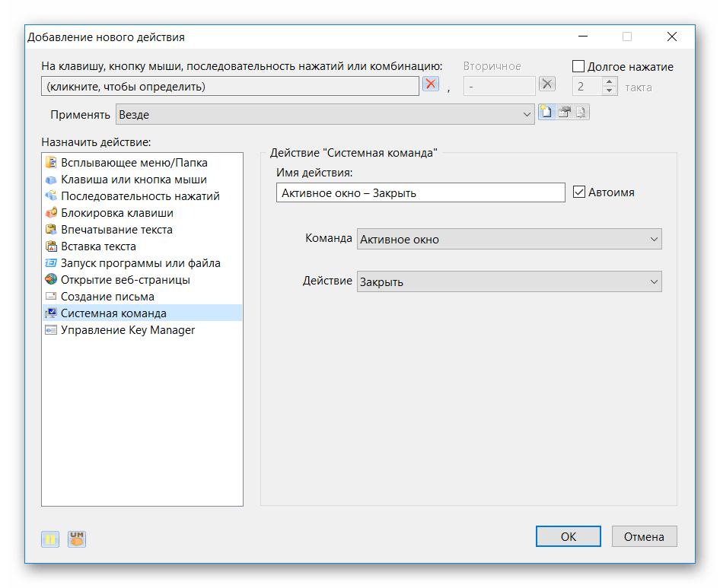Viewport: 720px width, 588px height.
Task: Choose Открытие веб-страницы text in the list
Action: pyautogui.click(x=126, y=279)
